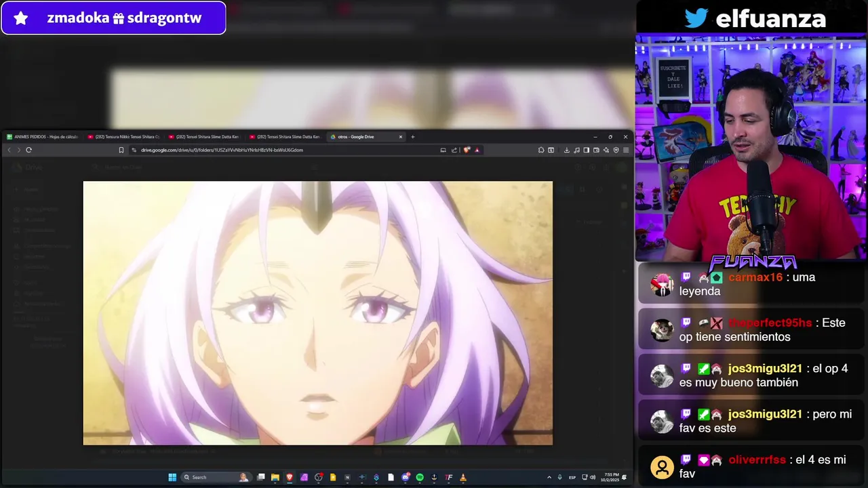This screenshot has width=868, height=488.
Task: Open the browser extensions puzzle icon
Action: pyautogui.click(x=541, y=150)
